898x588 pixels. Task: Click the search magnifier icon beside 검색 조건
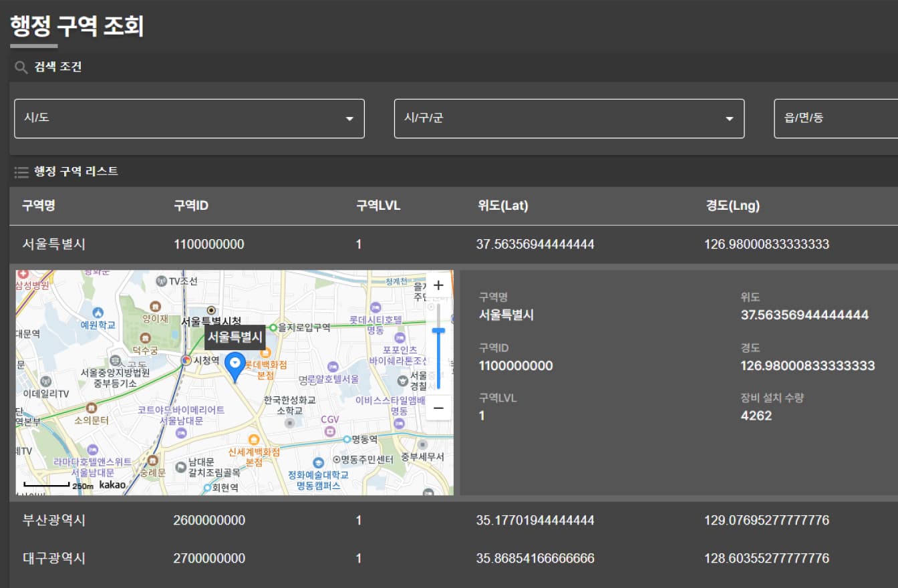pos(21,67)
